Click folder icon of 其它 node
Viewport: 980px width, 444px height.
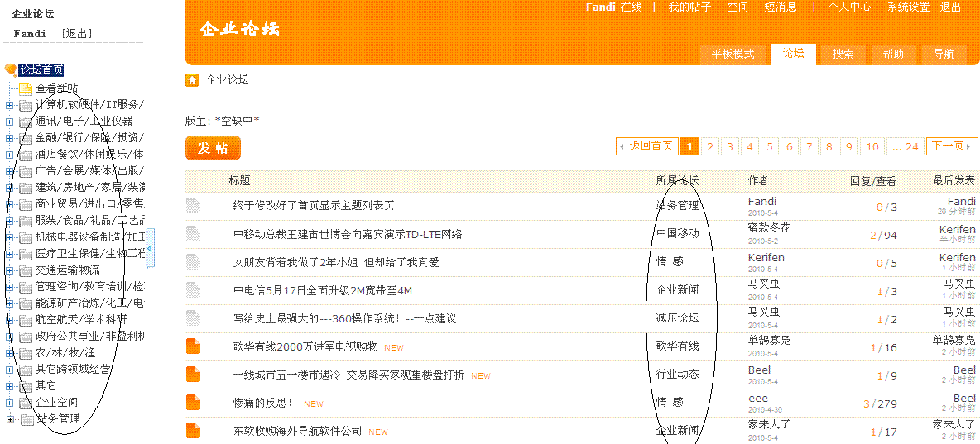(26, 386)
